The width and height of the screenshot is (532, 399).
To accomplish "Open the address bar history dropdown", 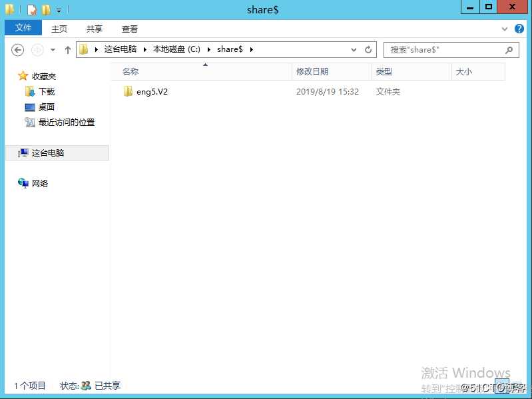I will [x=354, y=50].
